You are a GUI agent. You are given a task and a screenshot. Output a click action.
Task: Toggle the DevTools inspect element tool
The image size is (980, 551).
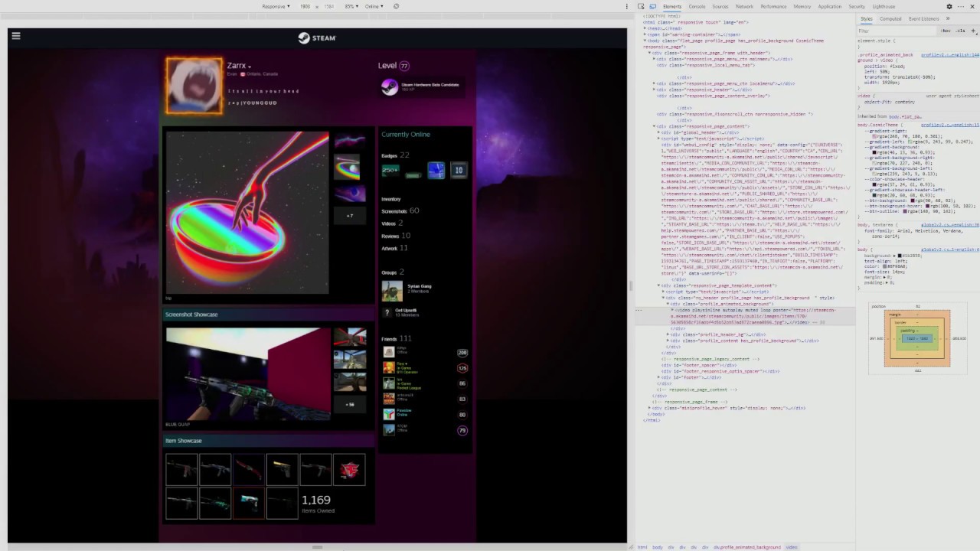[641, 6]
